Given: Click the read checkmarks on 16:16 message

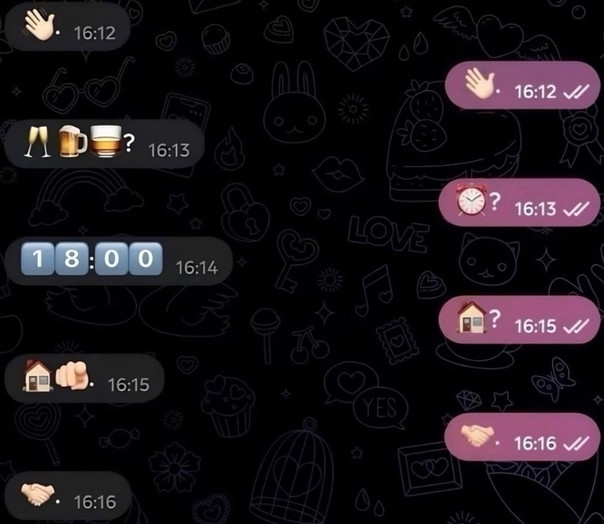Looking at the screenshot, I should pos(576,443).
